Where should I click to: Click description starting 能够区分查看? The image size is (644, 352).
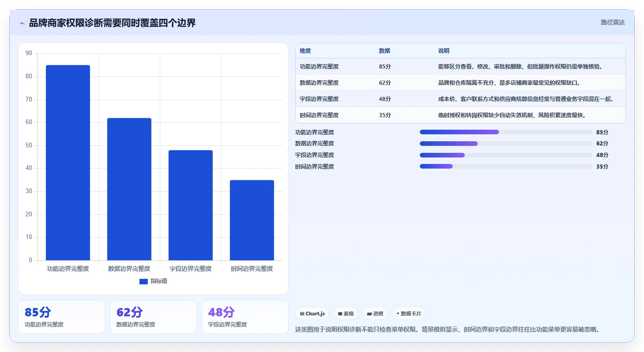(x=520, y=67)
